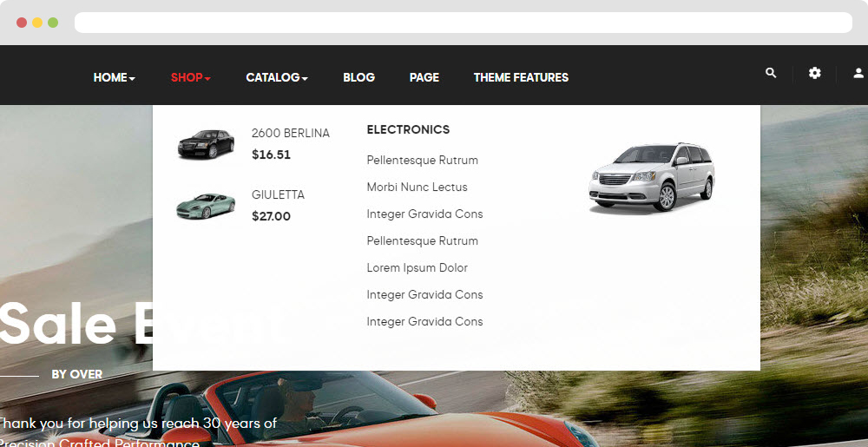The height and width of the screenshot is (447, 868).
Task: Go to the BLOG menu item
Action: coord(358,77)
